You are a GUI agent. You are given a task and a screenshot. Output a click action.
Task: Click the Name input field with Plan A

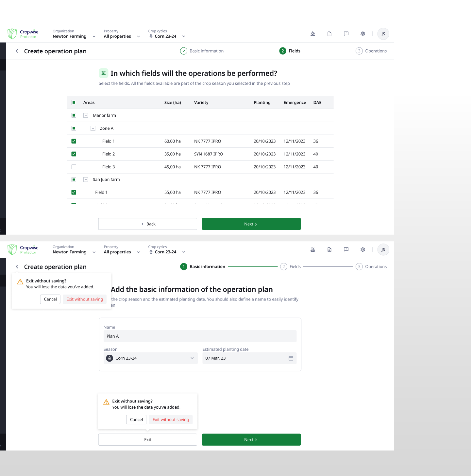(200, 336)
